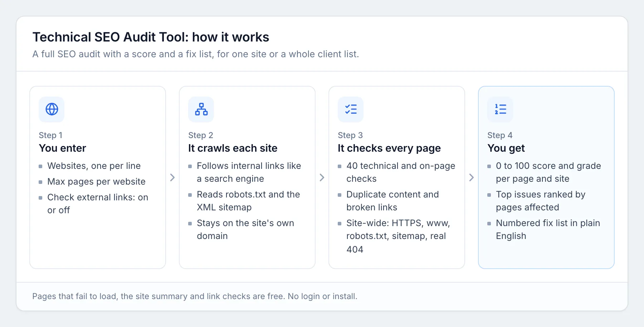
Task: Click the chevron between Step 3 and Step 4
Action: (x=472, y=177)
